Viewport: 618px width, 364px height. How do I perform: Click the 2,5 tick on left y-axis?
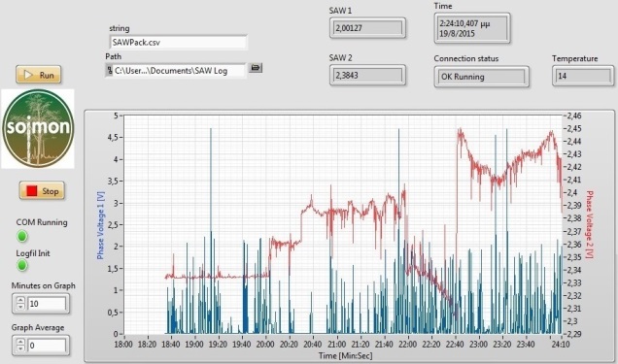(x=113, y=224)
